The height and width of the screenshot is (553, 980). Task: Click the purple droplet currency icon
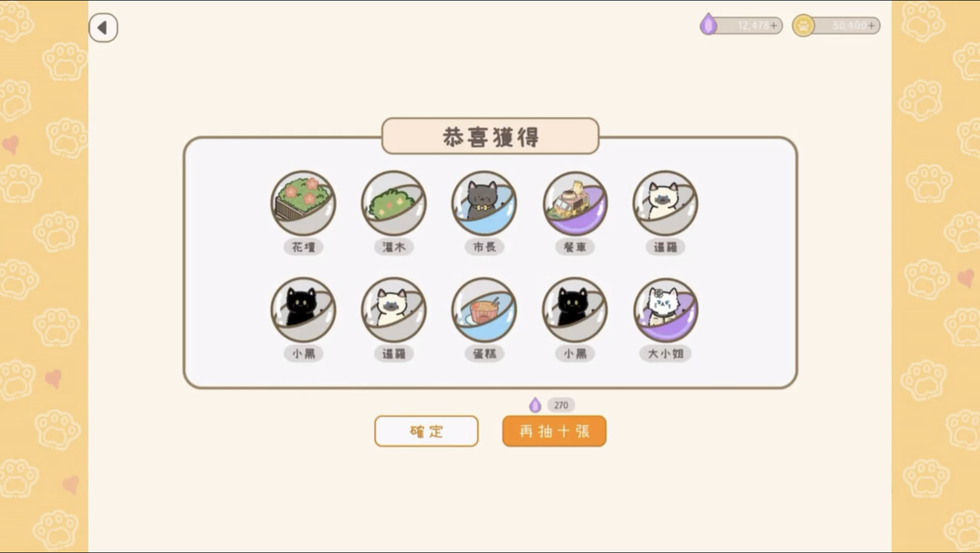click(x=708, y=24)
